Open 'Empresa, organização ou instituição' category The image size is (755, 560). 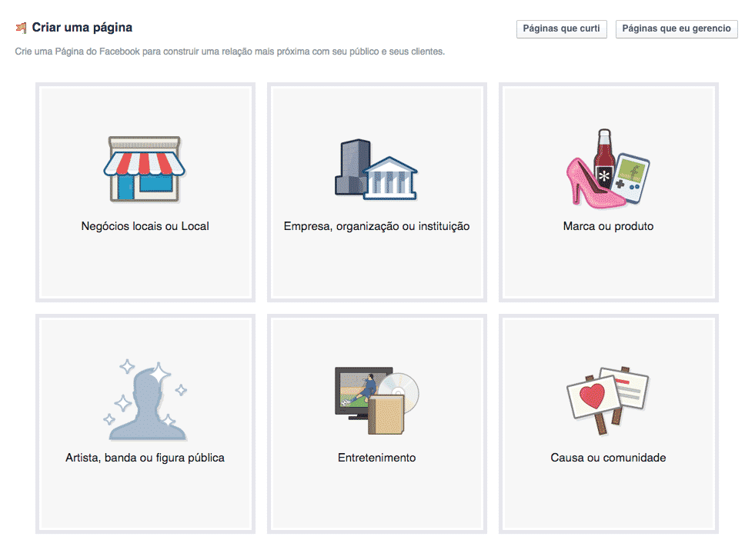click(376, 226)
